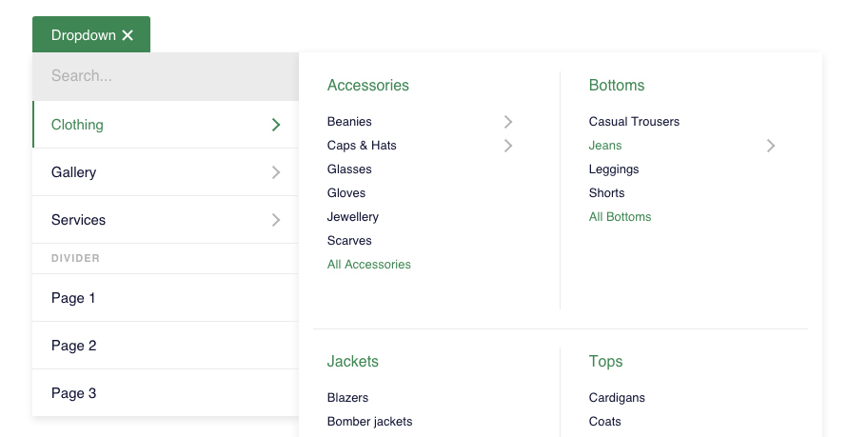Expand the Clothing submenu chevron
868x437 pixels.
276,125
